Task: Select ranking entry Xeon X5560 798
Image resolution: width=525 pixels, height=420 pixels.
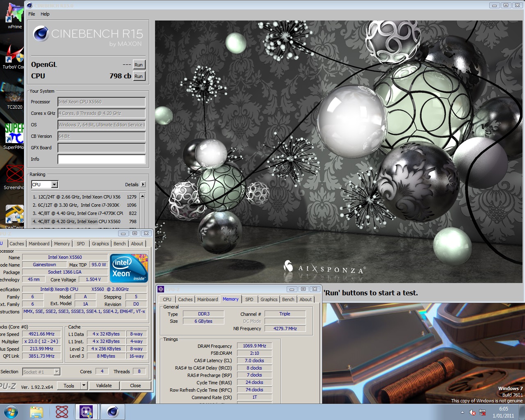Action: (85, 221)
